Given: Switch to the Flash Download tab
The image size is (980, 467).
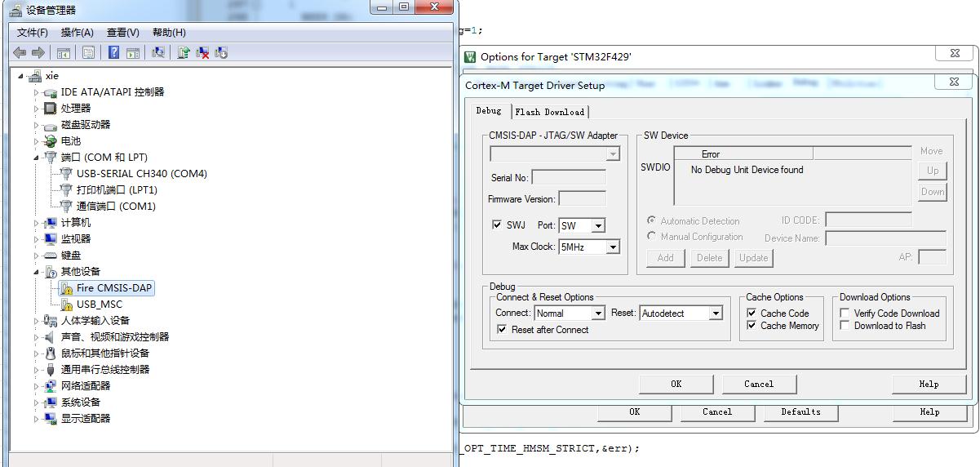Looking at the screenshot, I should (x=549, y=112).
